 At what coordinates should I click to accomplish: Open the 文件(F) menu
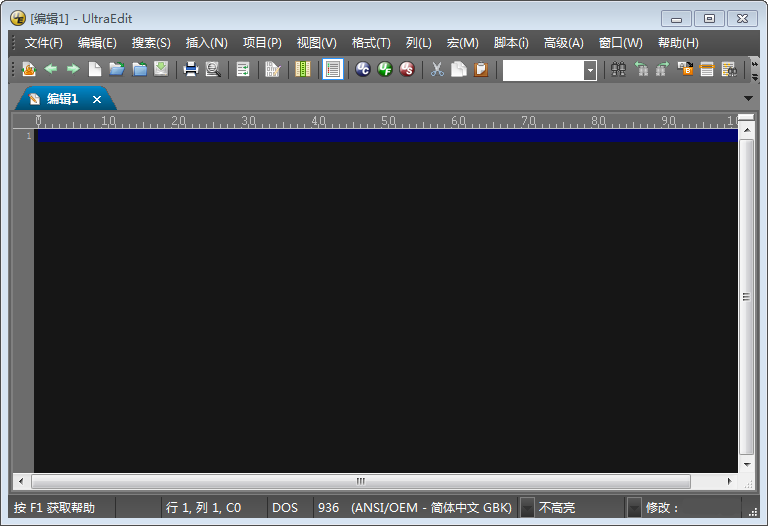coord(44,43)
